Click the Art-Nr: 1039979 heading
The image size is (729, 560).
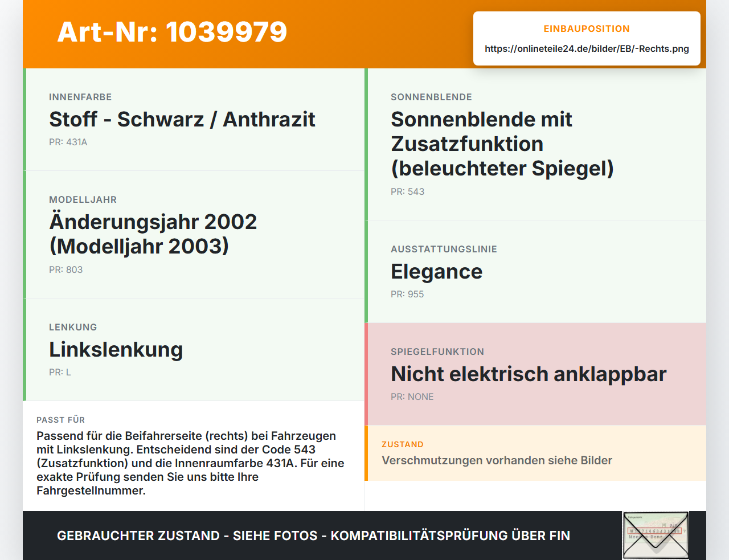click(172, 32)
